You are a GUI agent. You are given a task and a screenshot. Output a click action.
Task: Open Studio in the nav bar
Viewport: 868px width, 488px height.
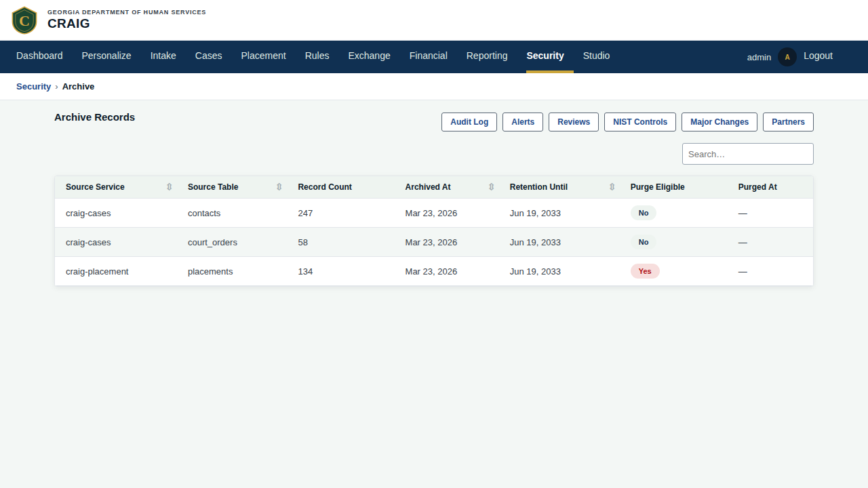tap(597, 56)
